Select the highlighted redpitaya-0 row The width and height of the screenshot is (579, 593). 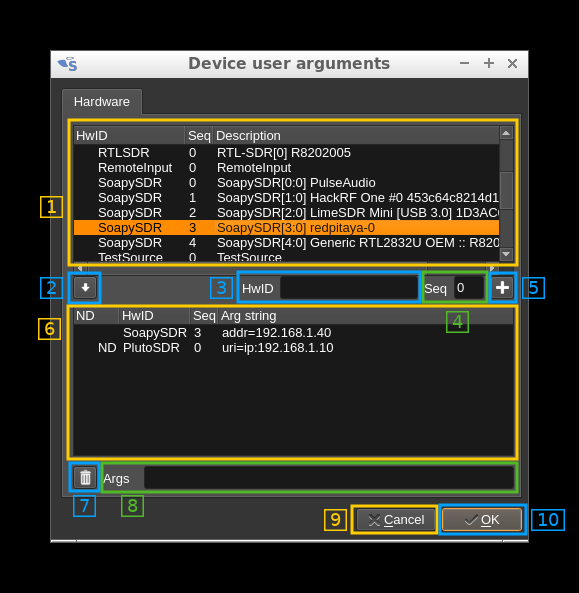286,228
